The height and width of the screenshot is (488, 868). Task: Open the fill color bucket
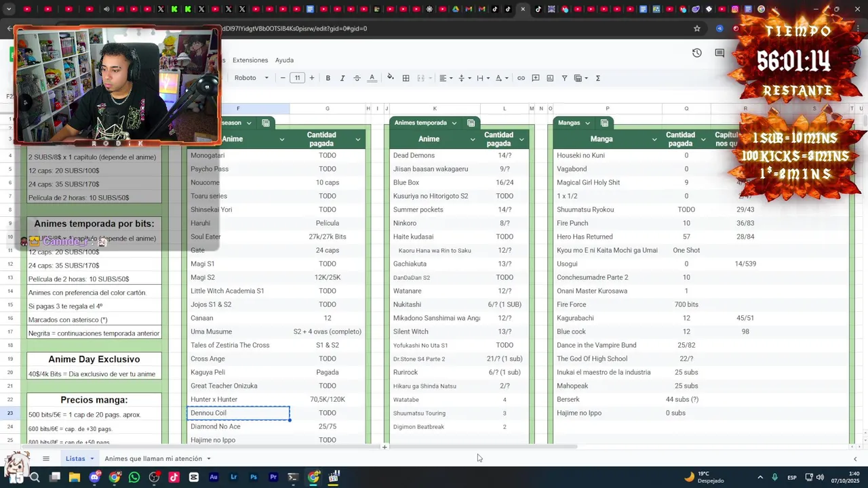(x=391, y=78)
